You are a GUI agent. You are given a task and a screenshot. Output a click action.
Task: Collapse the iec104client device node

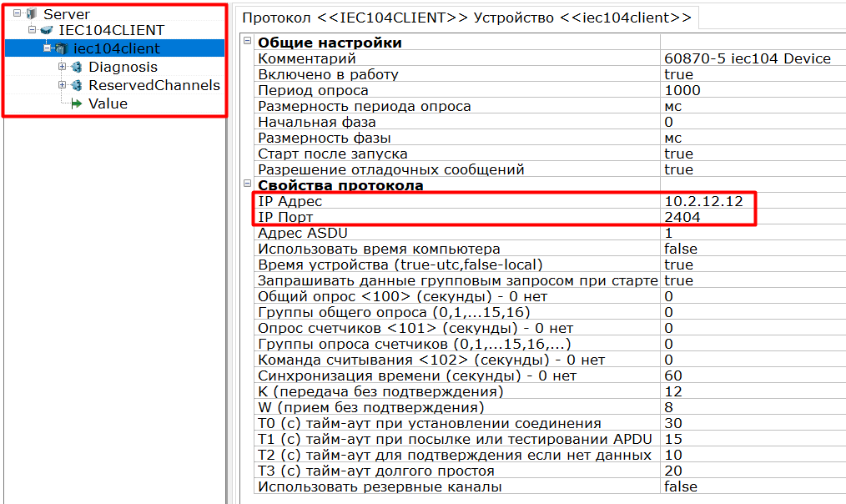point(48,48)
